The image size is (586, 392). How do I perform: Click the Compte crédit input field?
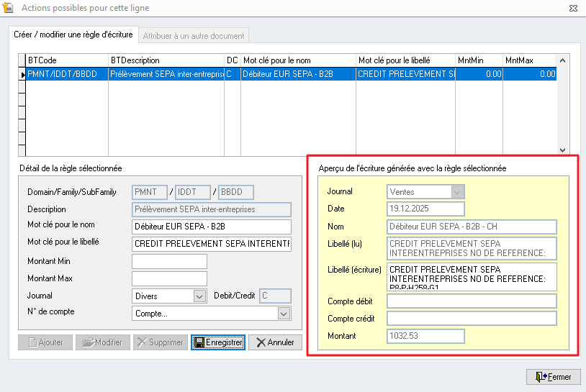click(472, 318)
